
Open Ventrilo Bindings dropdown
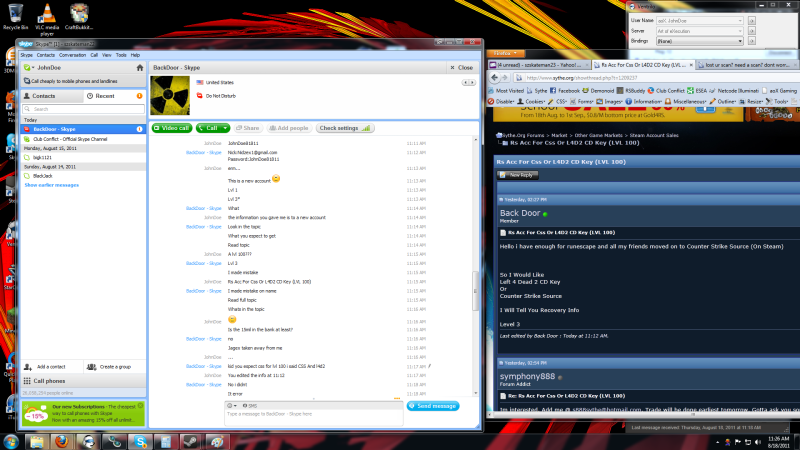click(x=699, y=41)
